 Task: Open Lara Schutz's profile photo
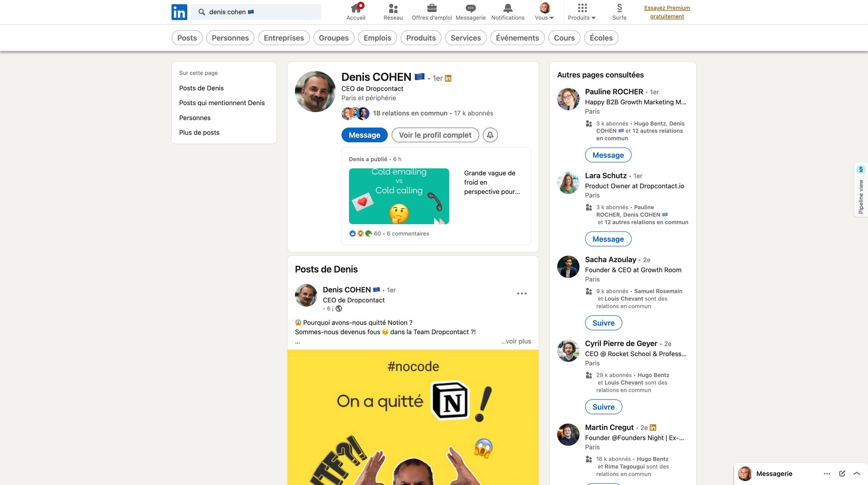pos(568,183)
